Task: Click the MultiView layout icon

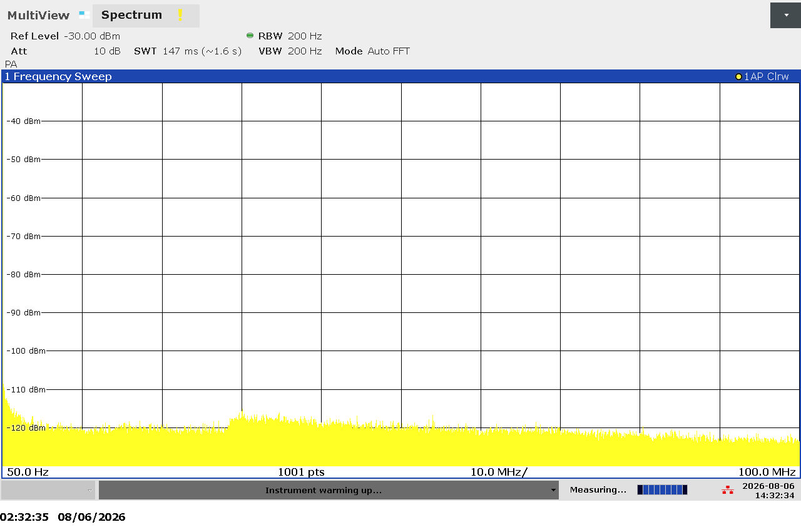Action: coord(84,14)
